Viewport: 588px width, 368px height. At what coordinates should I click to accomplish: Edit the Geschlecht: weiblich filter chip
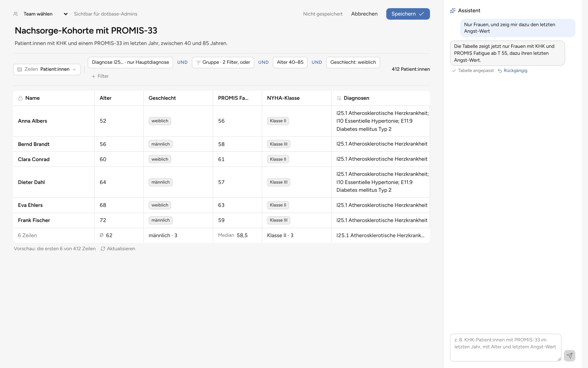click(x=353, y=62)
